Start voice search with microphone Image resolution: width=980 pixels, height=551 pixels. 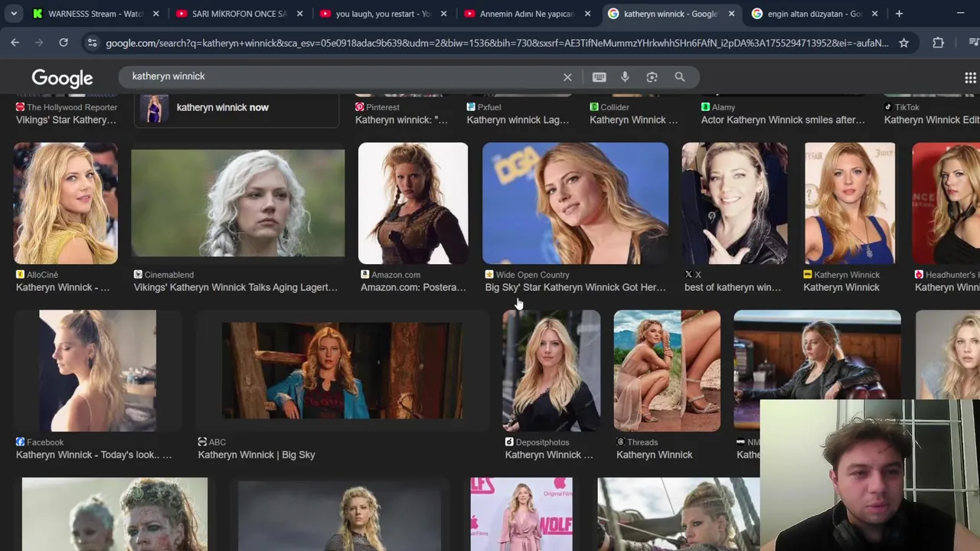point(625,77)
